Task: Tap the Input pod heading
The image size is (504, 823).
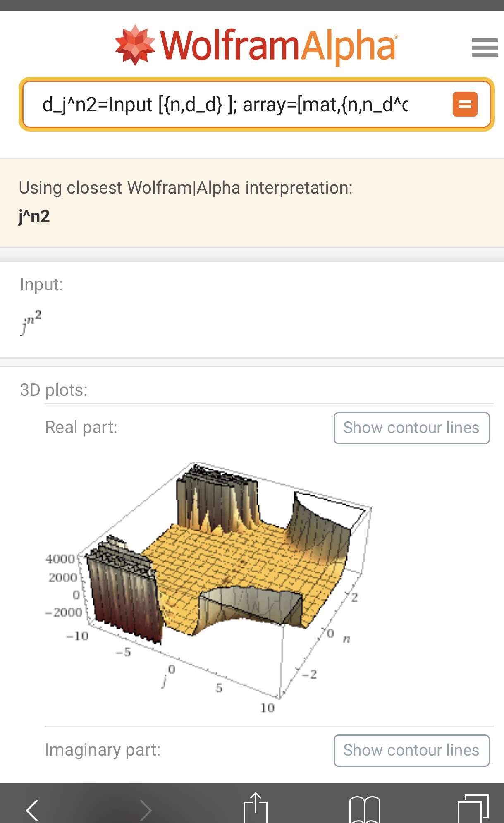Action: (41, 285)
